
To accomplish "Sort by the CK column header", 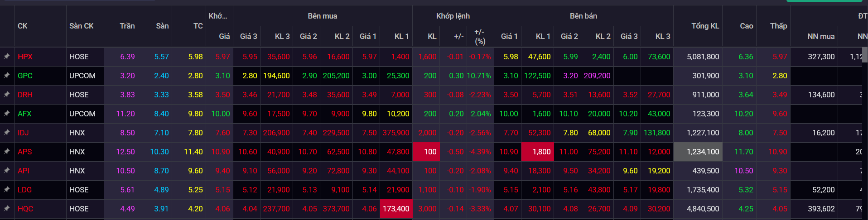I will [x=23, y=26].
